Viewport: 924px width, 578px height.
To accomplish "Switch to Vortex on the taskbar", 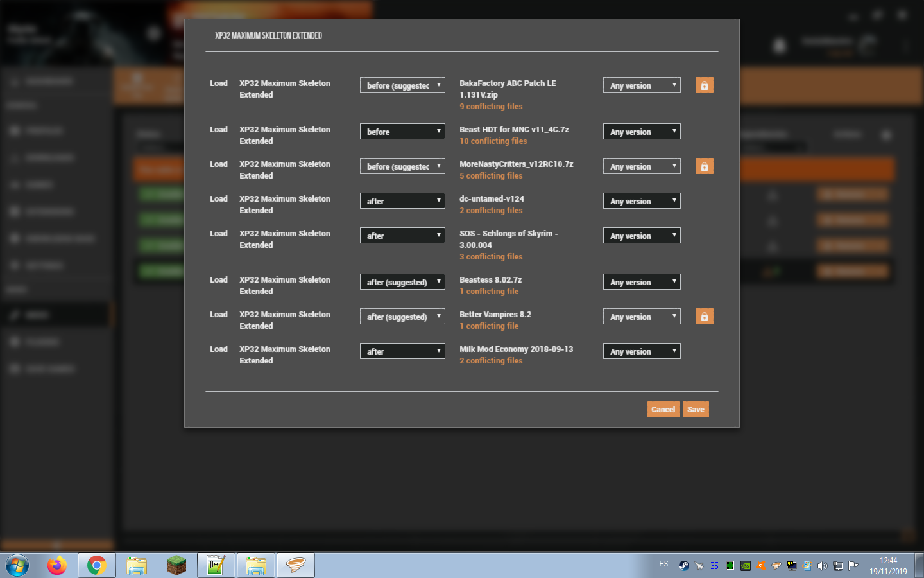I will [296, 566].
